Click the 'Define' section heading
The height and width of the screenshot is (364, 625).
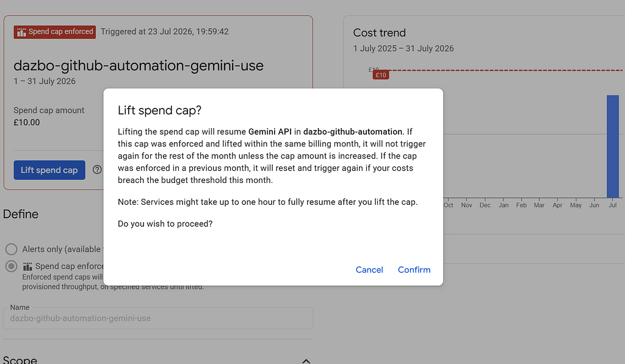[21, 214]
